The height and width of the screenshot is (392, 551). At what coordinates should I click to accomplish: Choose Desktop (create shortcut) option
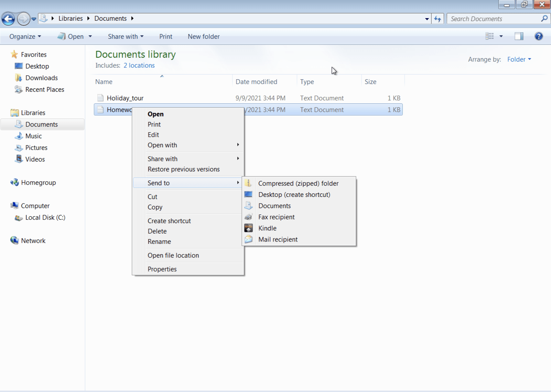pyautogui.click(x=294, y=195)
